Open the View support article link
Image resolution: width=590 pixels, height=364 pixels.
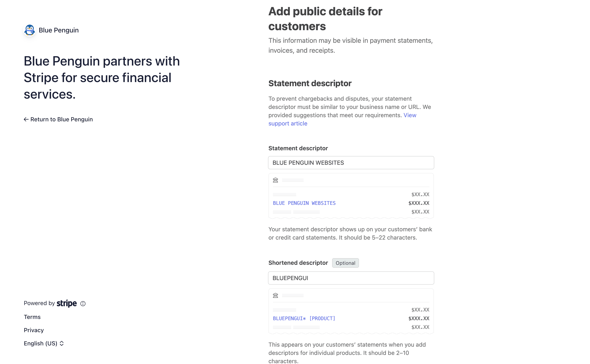coord(288,123)
